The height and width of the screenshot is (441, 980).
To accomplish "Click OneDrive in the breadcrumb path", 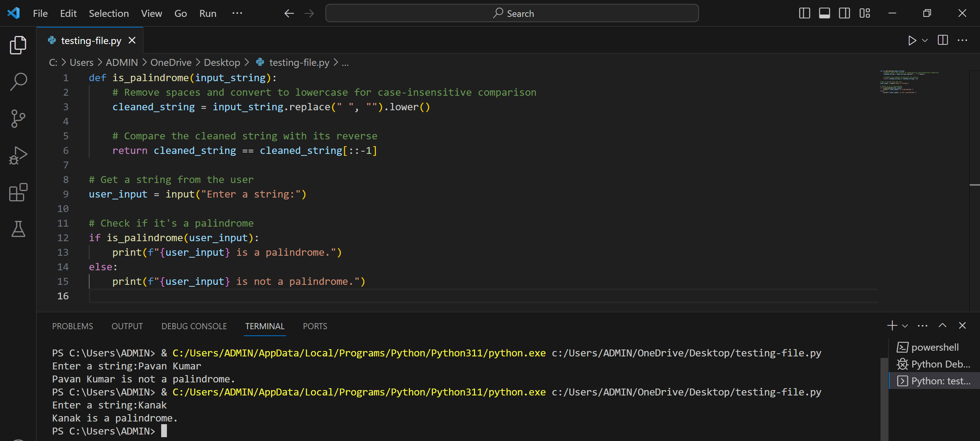I will click(x=171, y=62).
